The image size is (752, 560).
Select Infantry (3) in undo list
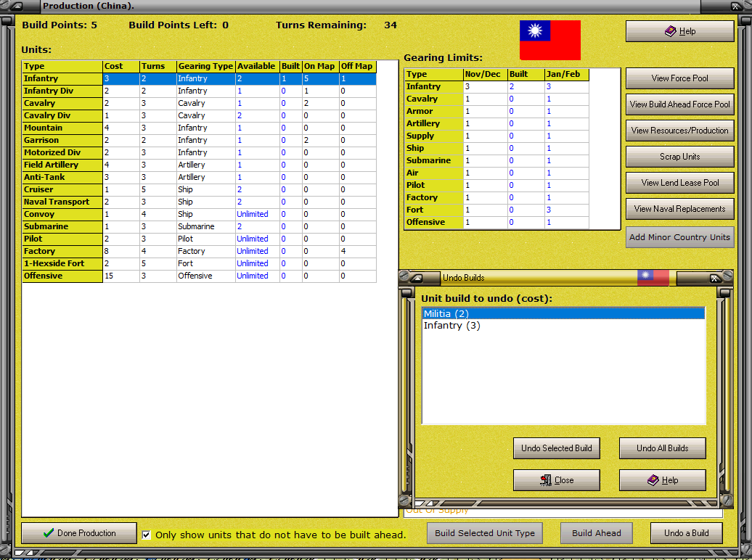(x=563, y=326)
